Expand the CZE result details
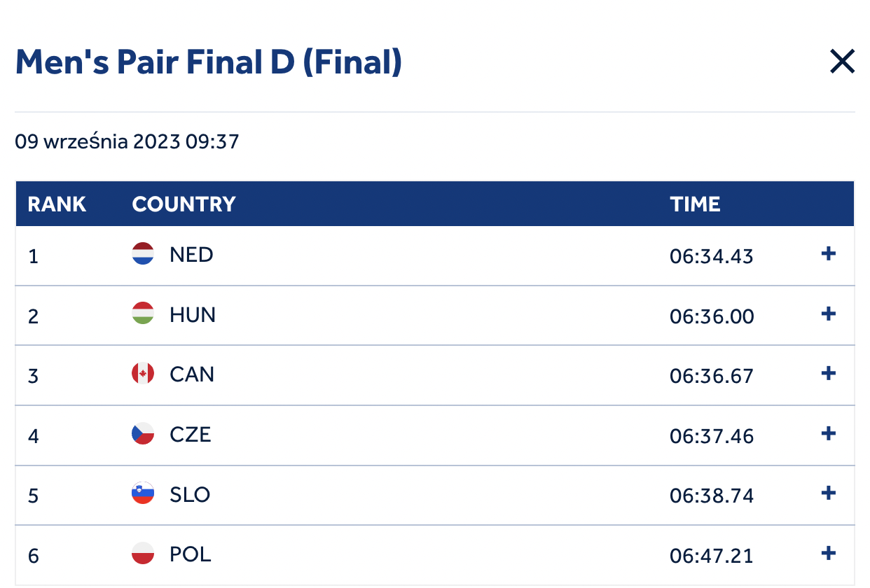Screen dimensions: 870x588 tap(828, 434)
